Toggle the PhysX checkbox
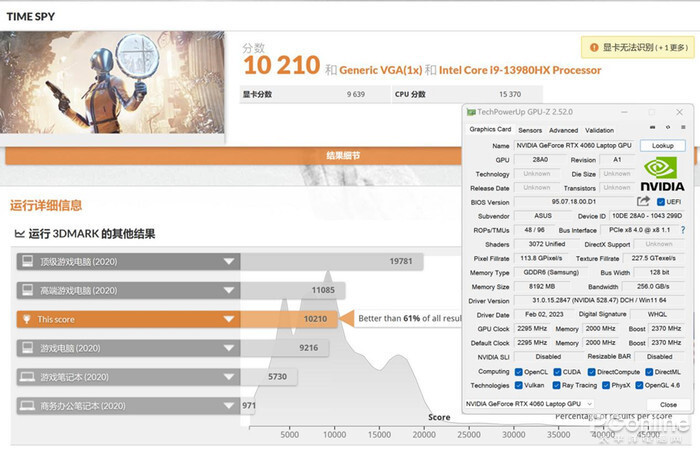 pyautogui.click(x=606, y=385)
